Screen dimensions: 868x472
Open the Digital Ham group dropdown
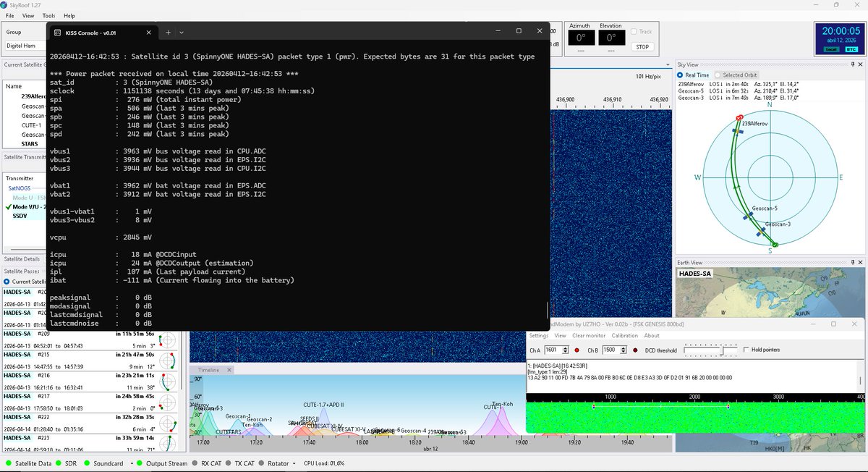coord(25,46)
